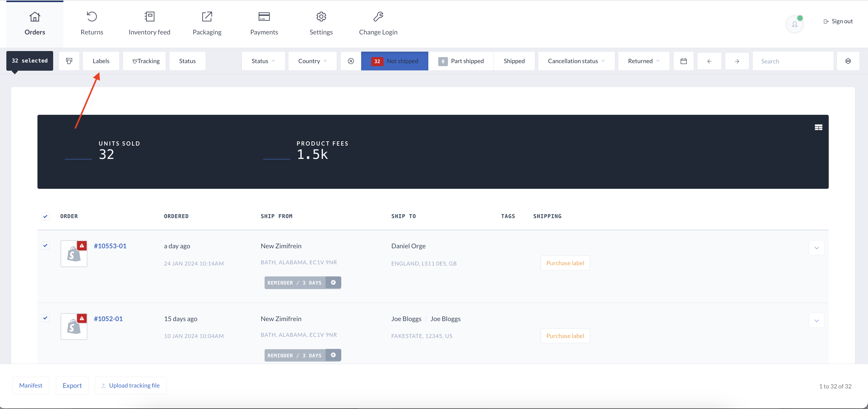The image size is (868, 409).
Task: Uncheck the checkbox for order #1052-01
Action: (x=46, y=318)
